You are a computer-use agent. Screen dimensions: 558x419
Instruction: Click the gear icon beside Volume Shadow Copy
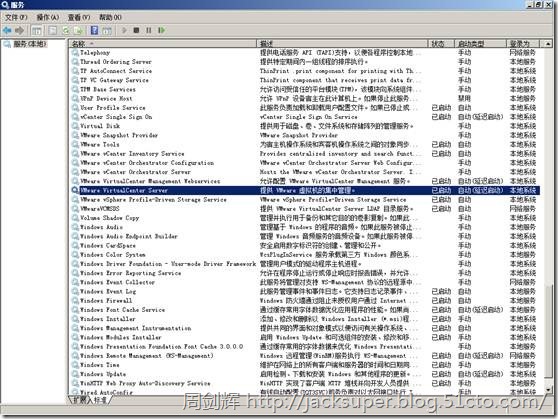[75, 218]
